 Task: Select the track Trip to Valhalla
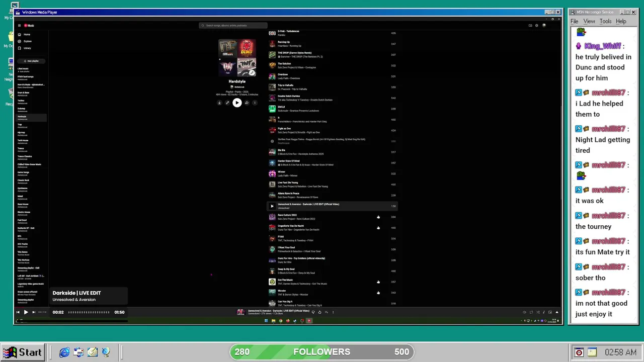332,87
